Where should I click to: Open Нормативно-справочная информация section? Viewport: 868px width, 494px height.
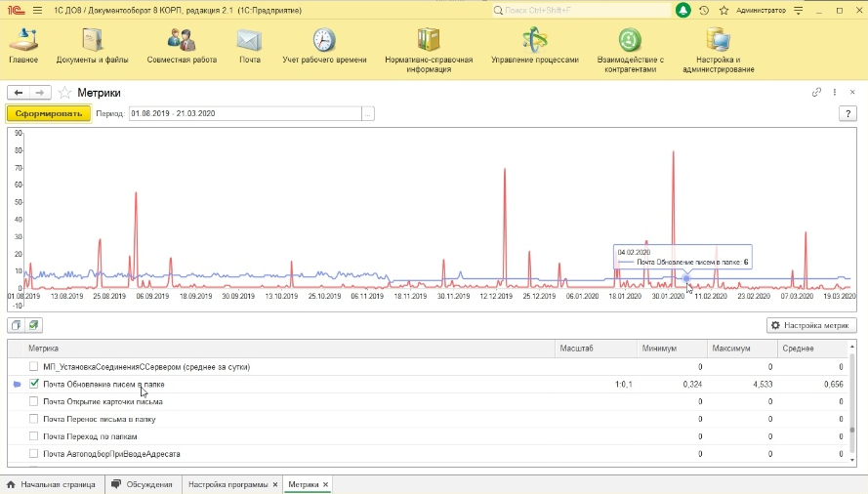tap(429, 51)
